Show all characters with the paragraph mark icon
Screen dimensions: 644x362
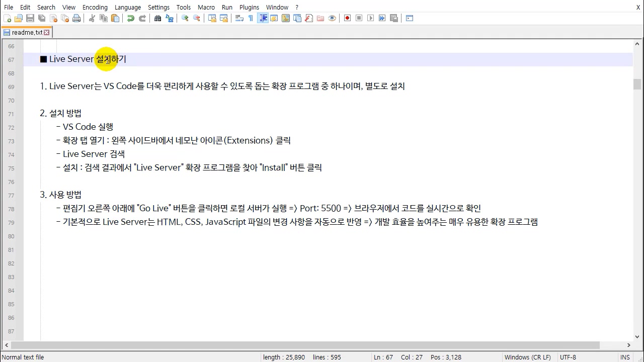click(x=250, y=18)
